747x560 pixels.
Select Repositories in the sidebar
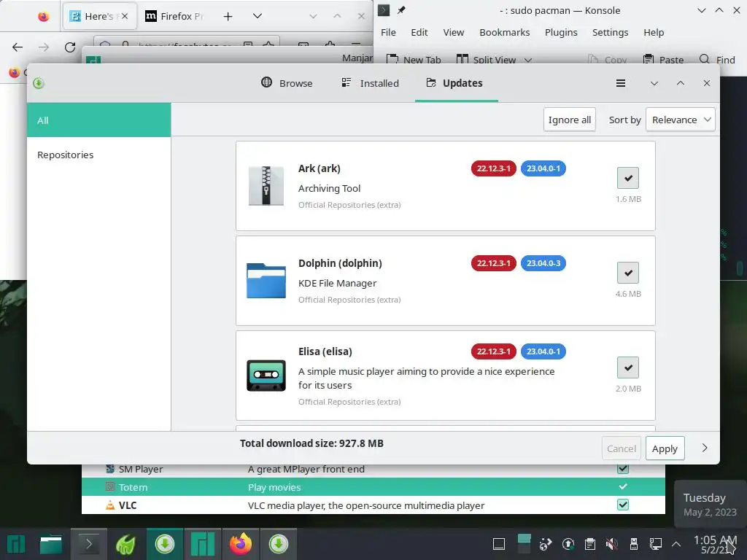99,155
